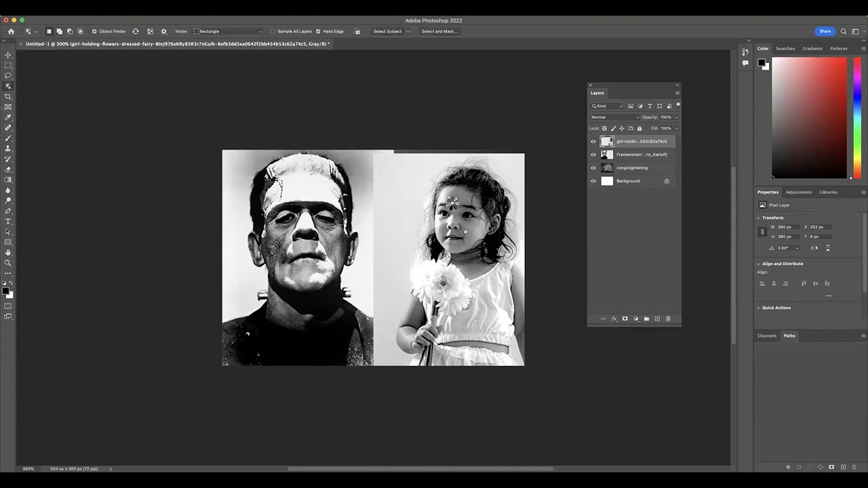Image resolution: width=868 pixels, height=488 pixels.
Task: Click the vertical hue slider
Action: (857, 117)
